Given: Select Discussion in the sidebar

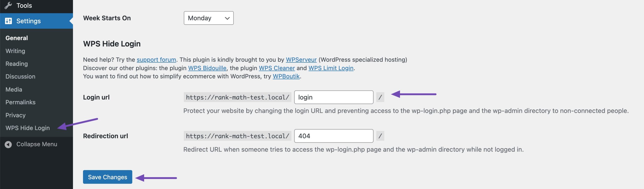Looking at the screenshot, I should point(20,77).
